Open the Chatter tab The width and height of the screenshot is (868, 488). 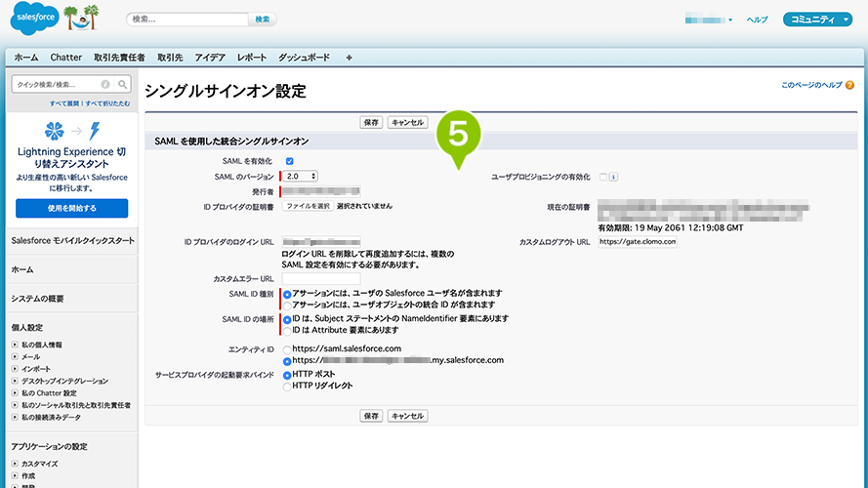click(x=65, y=58)
